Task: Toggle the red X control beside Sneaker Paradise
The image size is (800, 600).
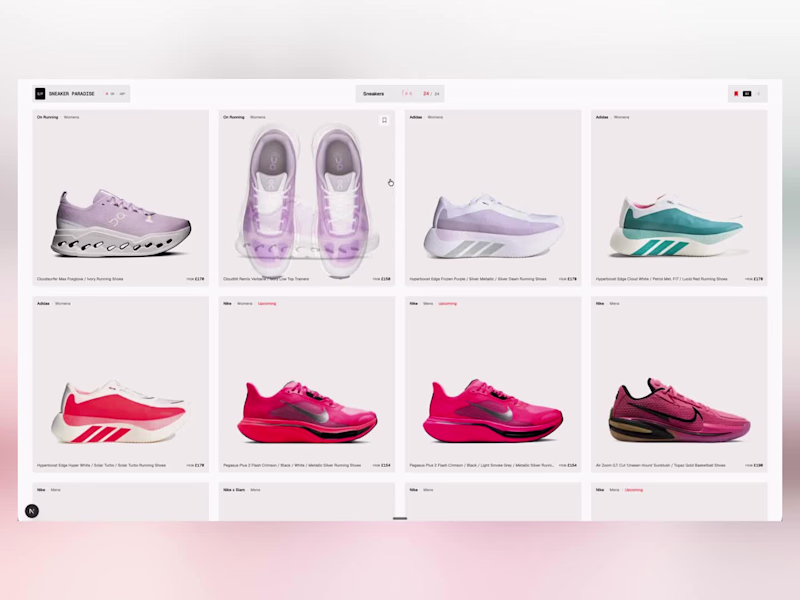Action: pyautogui.click(x=107, y=94)
